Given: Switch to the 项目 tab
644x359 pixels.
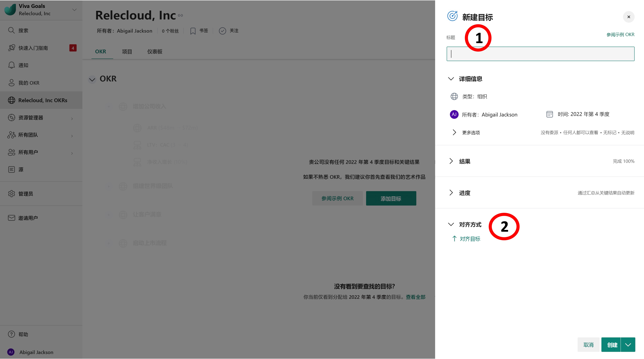Looking at the screenshot, I should [127, 52].
